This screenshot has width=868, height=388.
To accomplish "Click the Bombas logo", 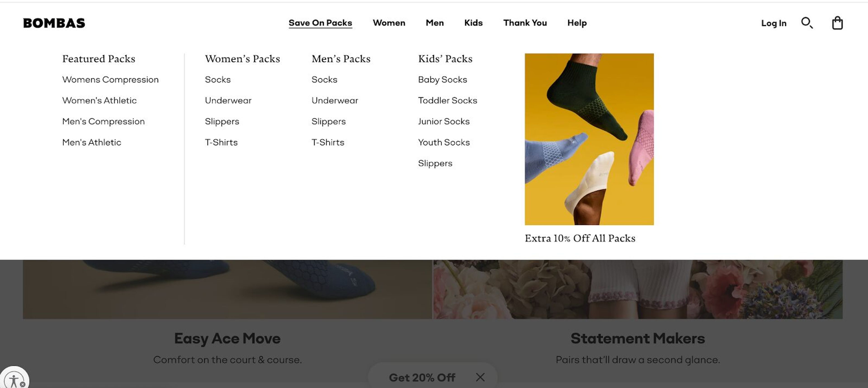I will 54,23.
